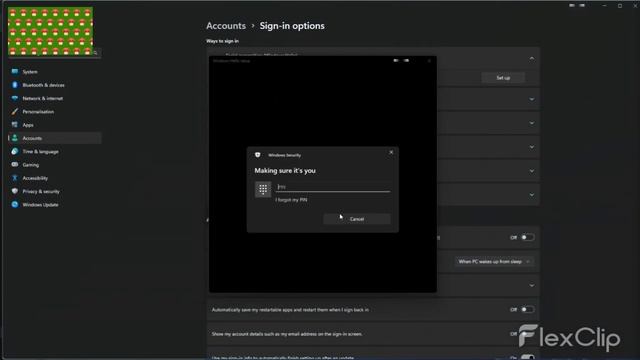Click the PIN keypad icon in the dialog
640x360 pixels.
[x=263, y=189]
